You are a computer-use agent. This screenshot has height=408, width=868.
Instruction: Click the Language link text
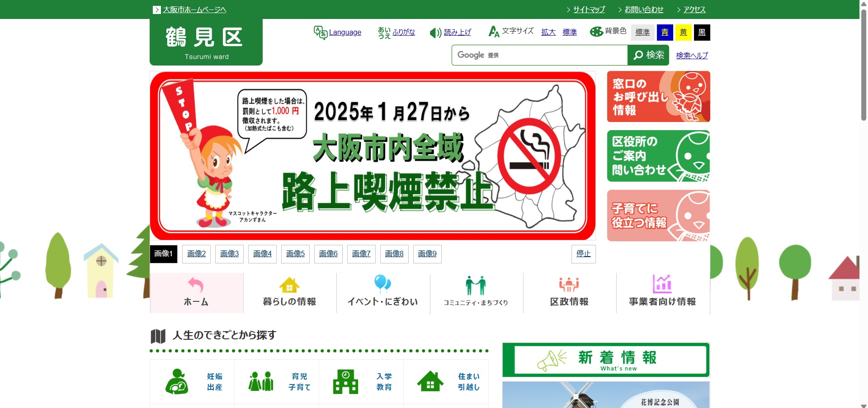pyautogui.click(x=345, y=33)
